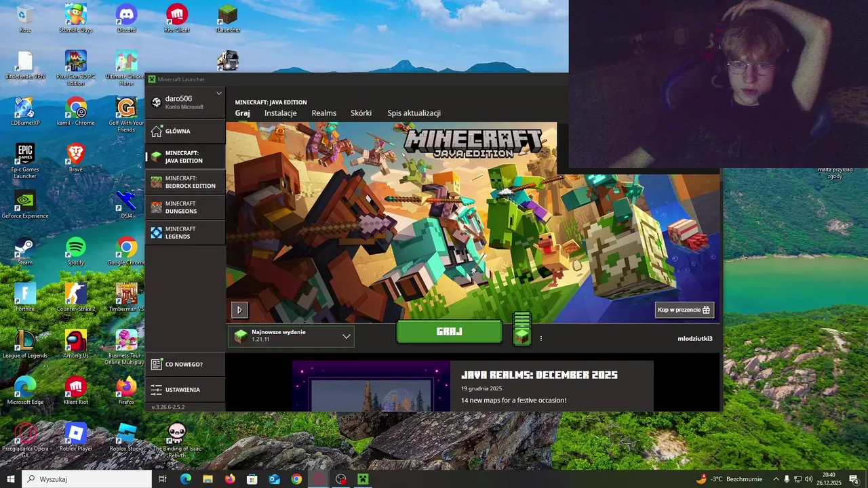Open the Steam desktop shortcut

[x=25, y=251]
